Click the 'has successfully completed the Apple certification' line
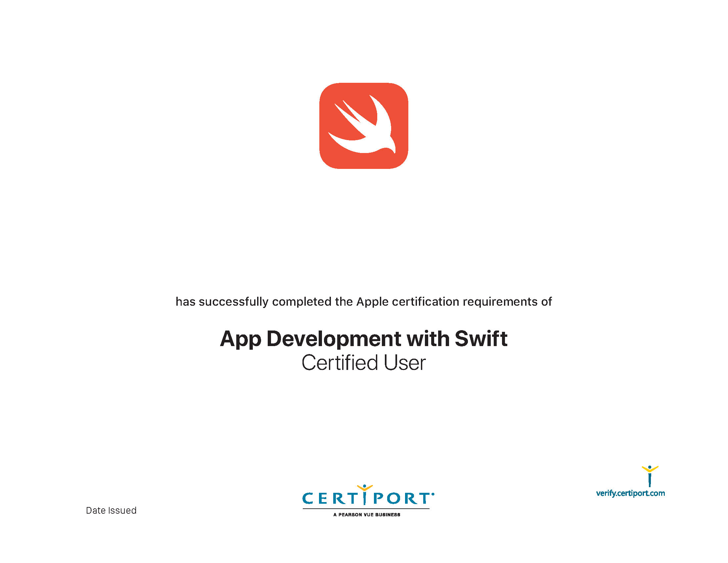This screenshot has width=728, height=563. click(x=364, y=302)
